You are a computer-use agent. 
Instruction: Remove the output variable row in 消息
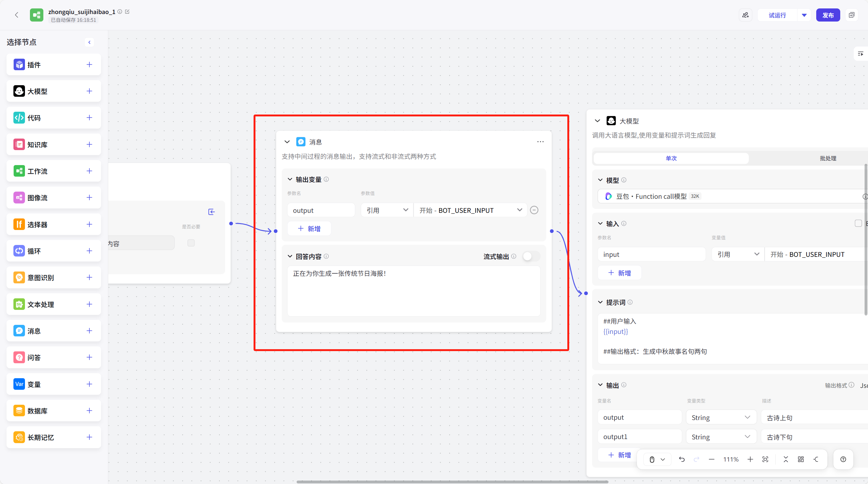(x=534, y=210)
